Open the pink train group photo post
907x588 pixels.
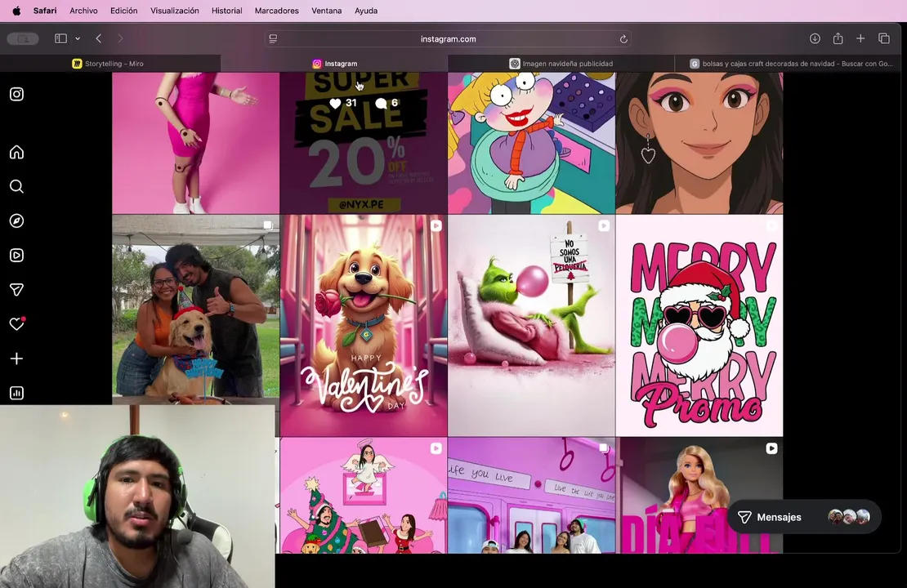click(x=531, y=496)
